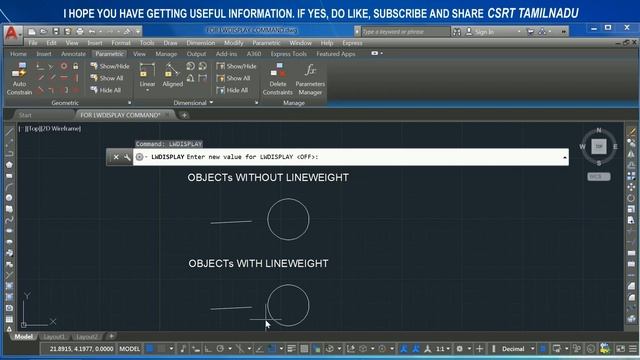Click the MODEL space button
This screenshot has width=640, height=360.
coord(129,349)
